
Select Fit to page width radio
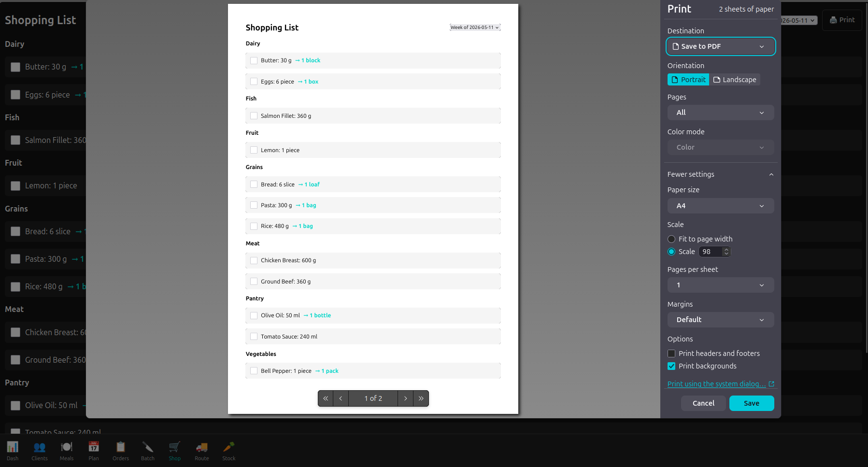(671, 239)
